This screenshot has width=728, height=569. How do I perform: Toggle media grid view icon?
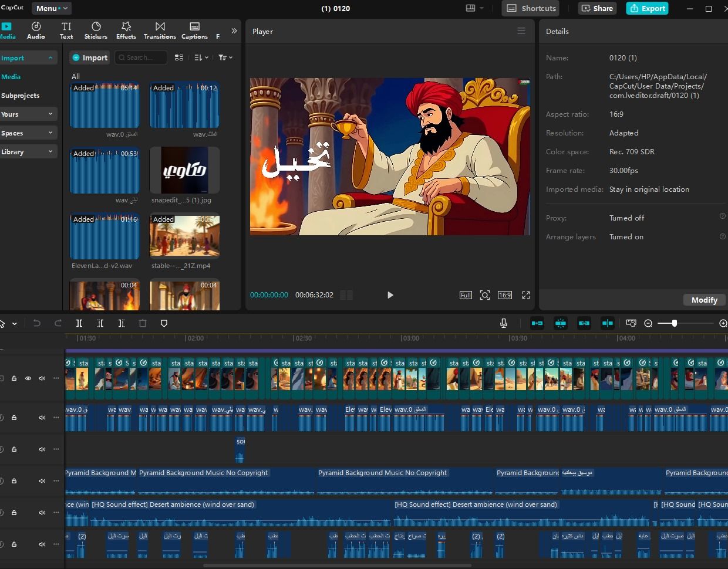point(179,57)
